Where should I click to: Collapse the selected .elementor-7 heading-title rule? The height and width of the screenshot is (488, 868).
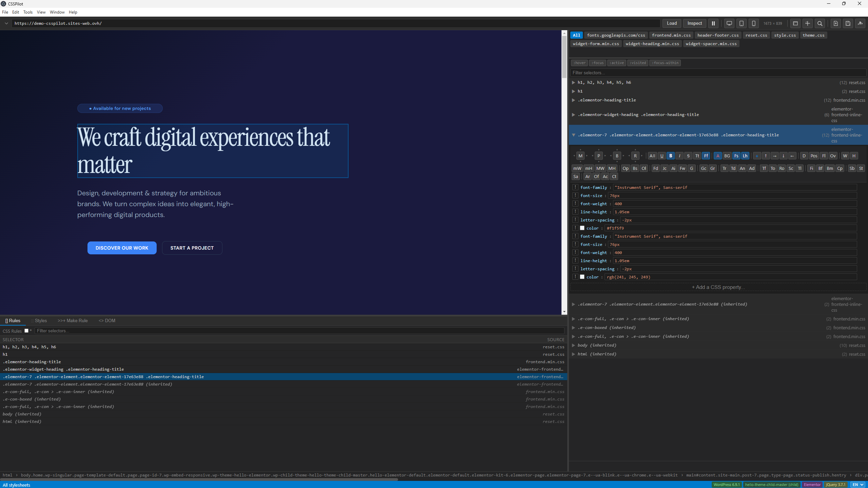tap(573, 135)
